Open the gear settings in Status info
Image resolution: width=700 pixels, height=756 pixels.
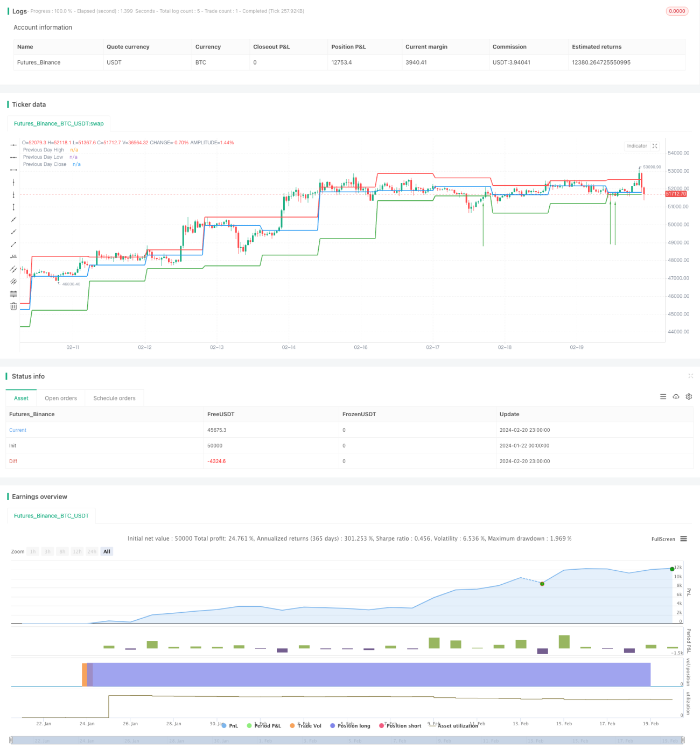[689, 396]
